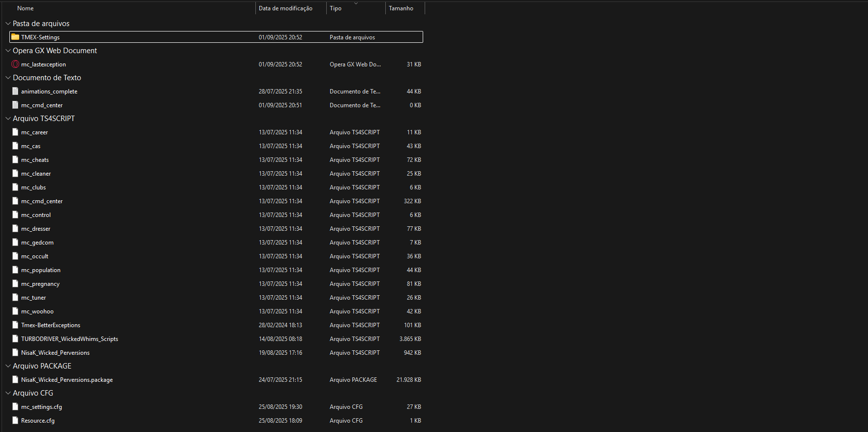Click the mc_gedcom file icon
The width and height of the screenshot is (868, 432).
(x=15, y=242)
